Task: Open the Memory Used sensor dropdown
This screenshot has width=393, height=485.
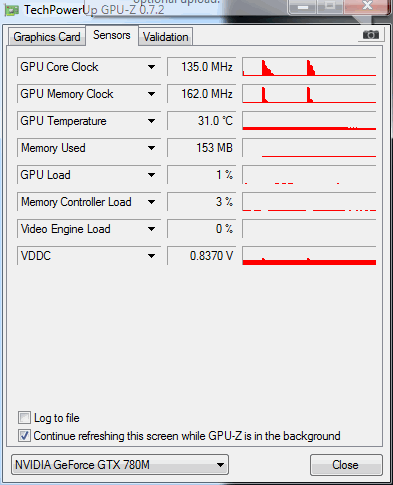Action: pos(151,148)
